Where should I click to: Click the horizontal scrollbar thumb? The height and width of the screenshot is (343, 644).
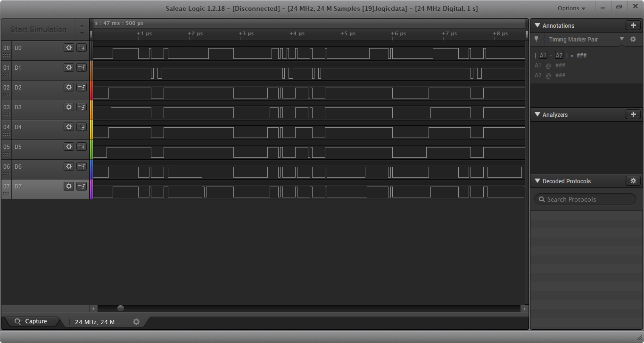[x=121, y=308]
